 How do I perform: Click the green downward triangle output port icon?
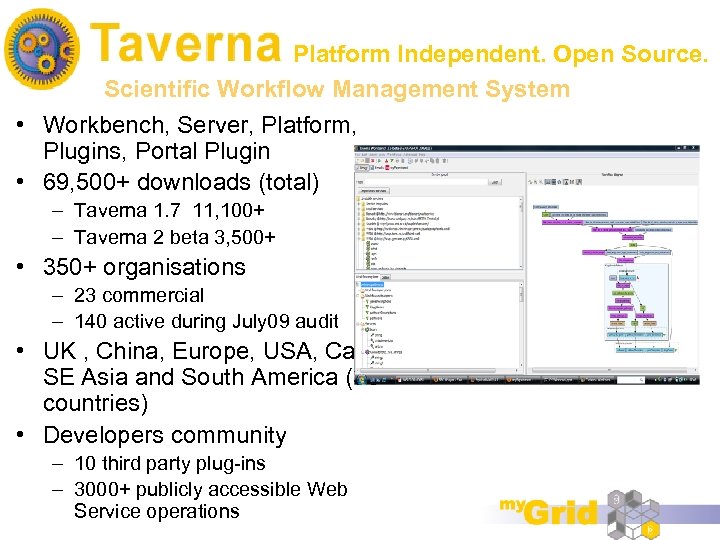pyautogui.click(x=392, y=161)
